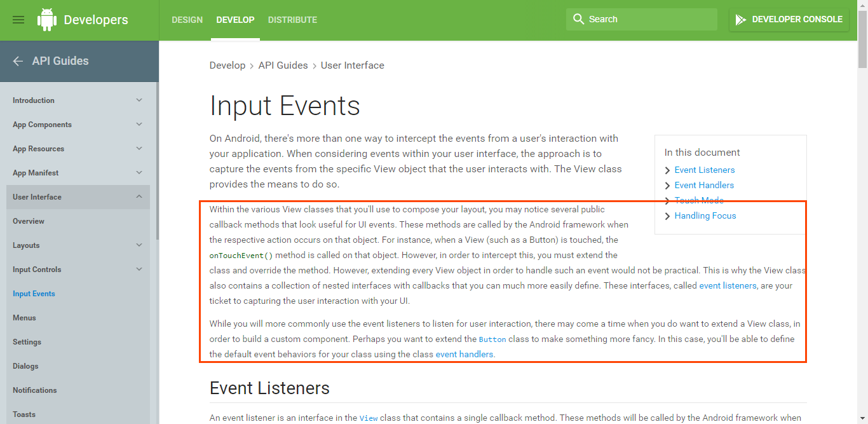Open Notifications in the sidebar
Image resolution: width=868 pixels, height=424 pixels.
click(x=35, y=390)
